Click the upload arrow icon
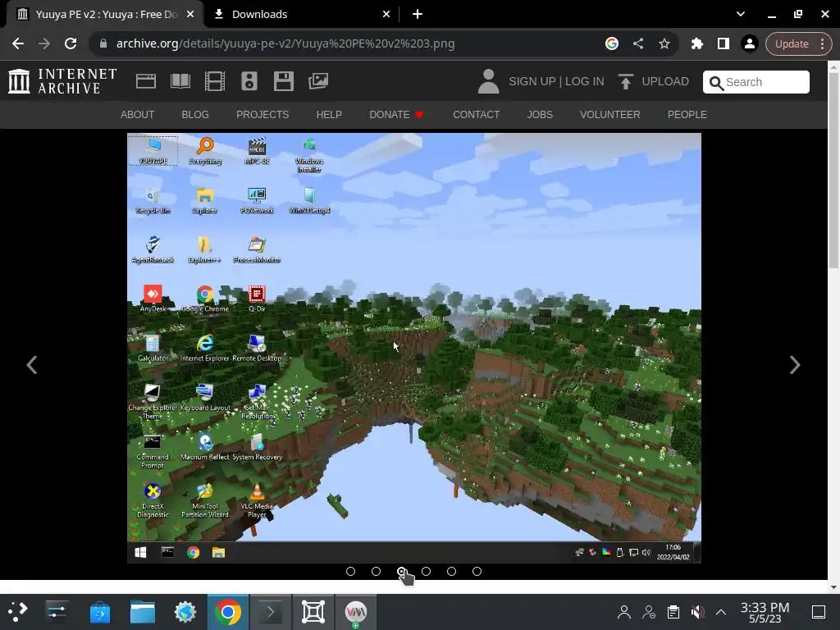 [625, 81]
